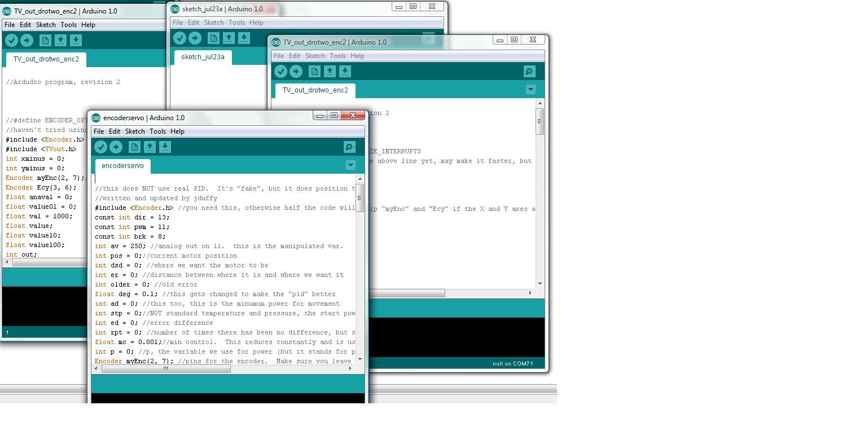The image size is (868, 427).
Task: Open the Sketch menu in the left TV_out_drotwo_enc2 window
Action: point(46,25)
